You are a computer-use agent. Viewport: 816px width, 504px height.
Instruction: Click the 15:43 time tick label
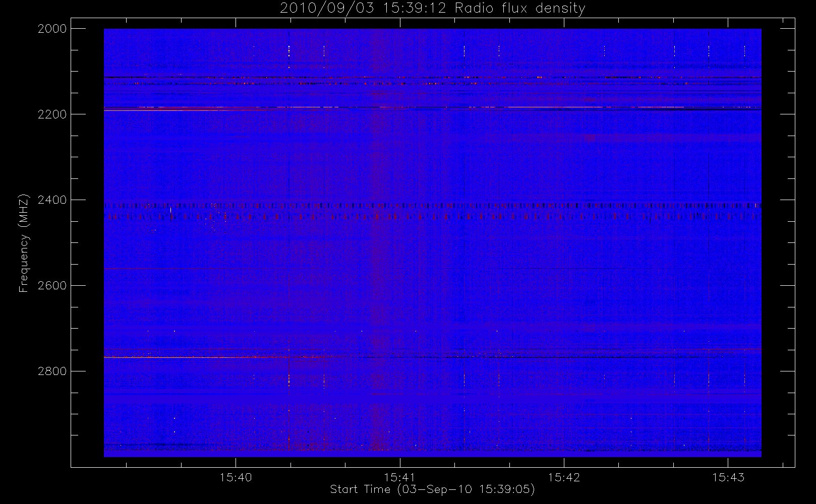[x=728, y=477]
